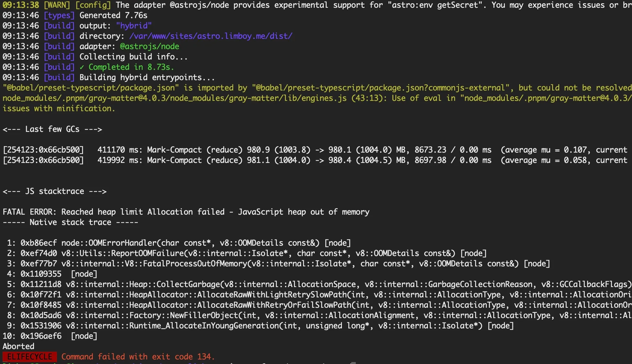Click the [types] tag
The image size is (632, 364).
pyautogui.click(x=59, y=15)
